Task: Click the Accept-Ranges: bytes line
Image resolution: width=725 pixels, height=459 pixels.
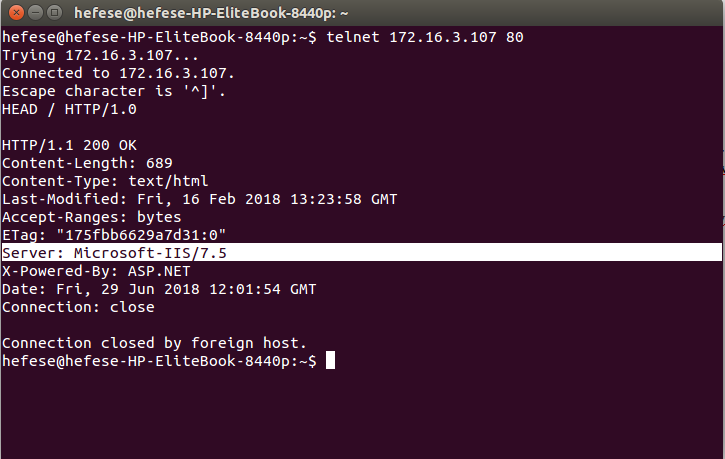Action: tap(92, 217)
